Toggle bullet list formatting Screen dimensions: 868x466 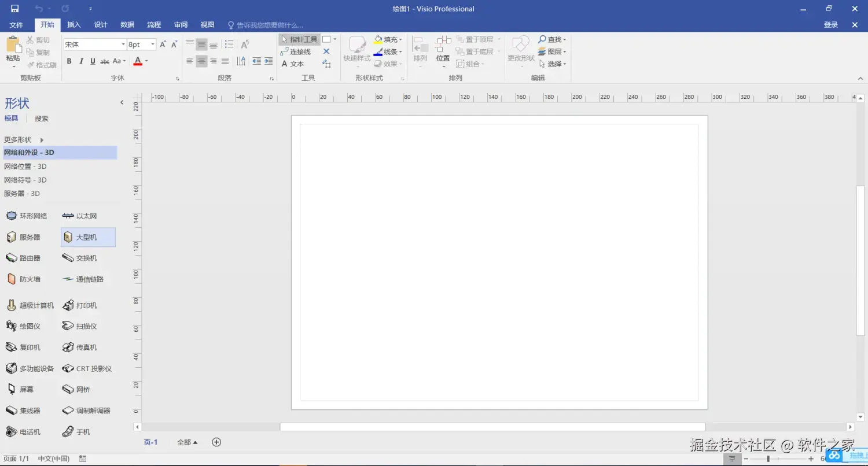229,45
